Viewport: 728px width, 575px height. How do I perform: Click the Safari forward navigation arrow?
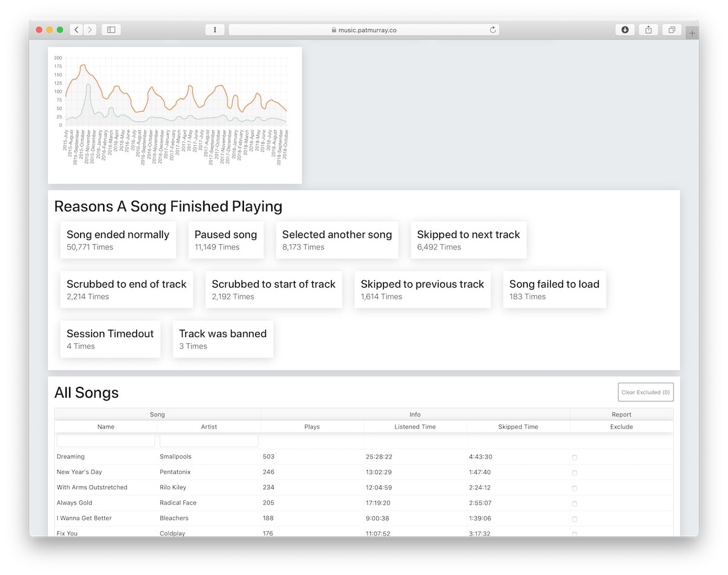click(x=90, y=30)
